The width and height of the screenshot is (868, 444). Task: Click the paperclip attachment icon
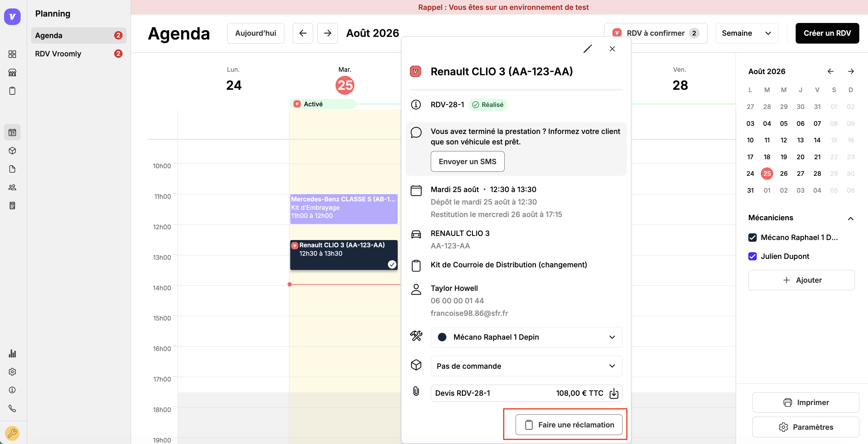tap(416, 391)
